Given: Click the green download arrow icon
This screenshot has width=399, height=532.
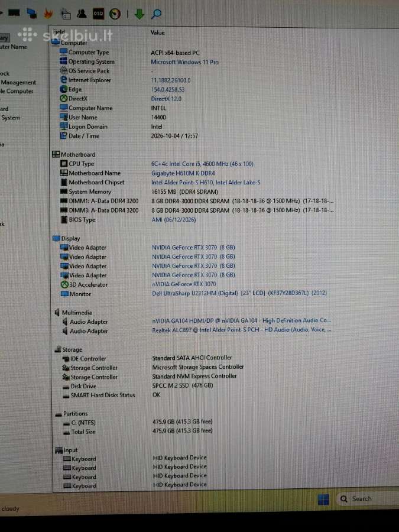Looking at the screenshot, I should point(140,14).
